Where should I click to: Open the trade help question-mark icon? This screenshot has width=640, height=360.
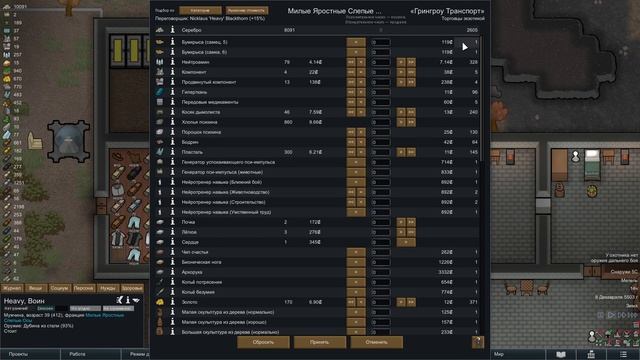pos(478,342)
